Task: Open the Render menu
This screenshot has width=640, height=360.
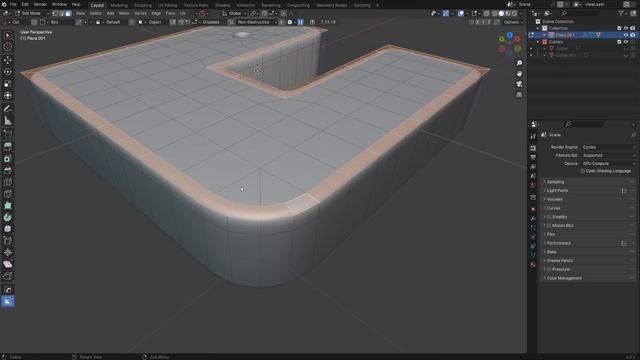Action: click(40, 4)
